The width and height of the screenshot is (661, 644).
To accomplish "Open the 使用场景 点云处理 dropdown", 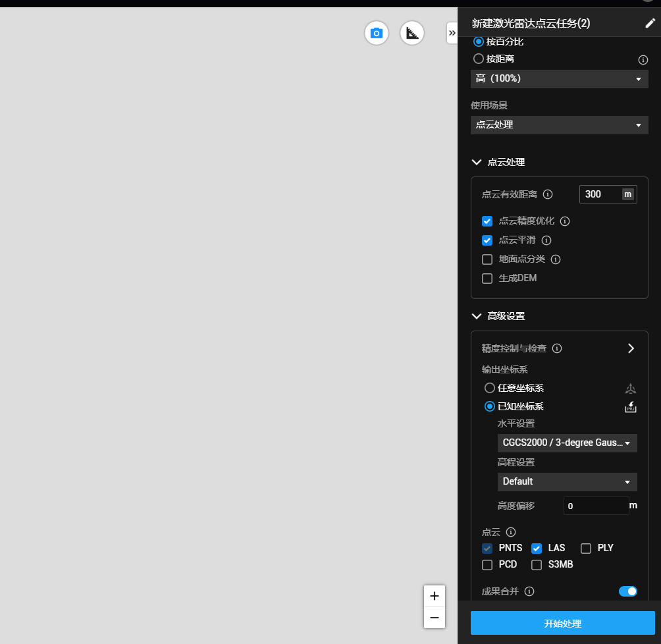I will (559, 125).
